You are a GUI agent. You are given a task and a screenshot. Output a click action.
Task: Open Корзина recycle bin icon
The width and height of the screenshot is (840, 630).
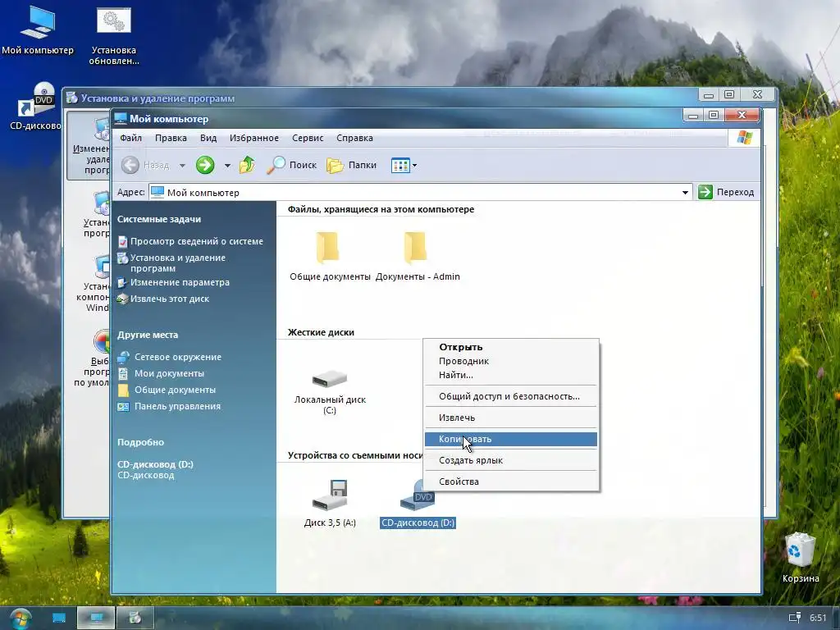coord(801,557)
